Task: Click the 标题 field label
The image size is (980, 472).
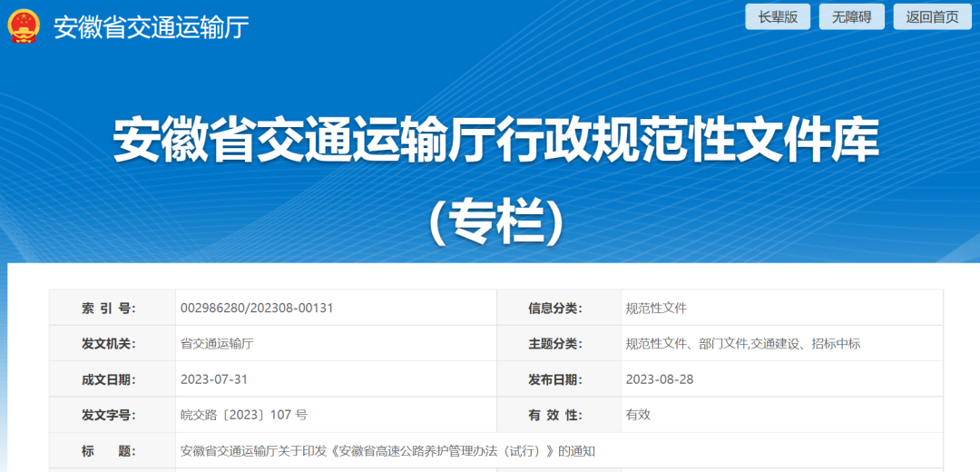Action: tap(108, 450)
